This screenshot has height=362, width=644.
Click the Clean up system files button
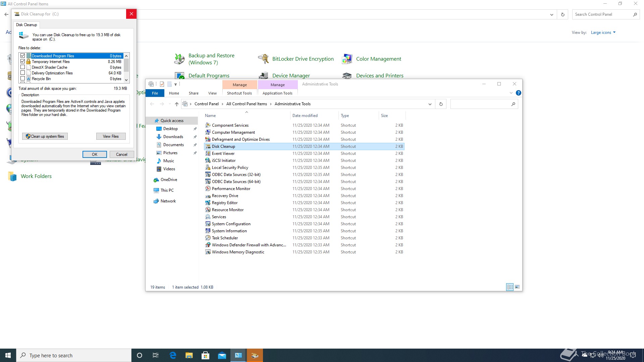45,136
